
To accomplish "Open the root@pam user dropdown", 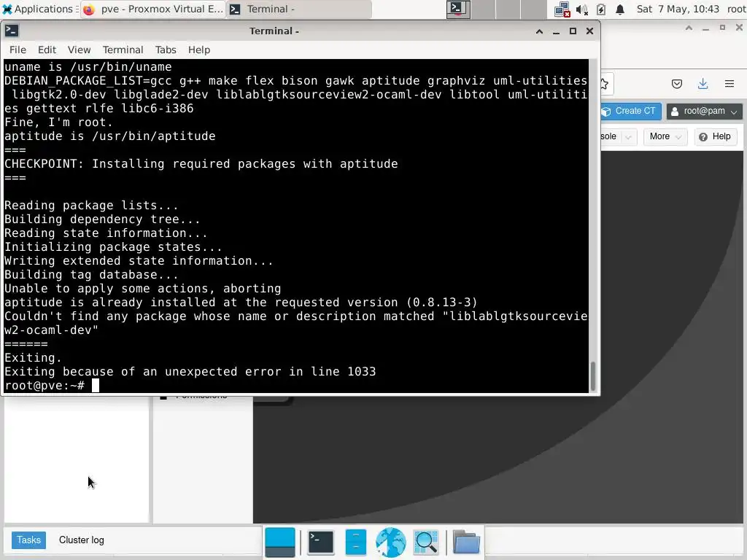I will click(704, 111).
